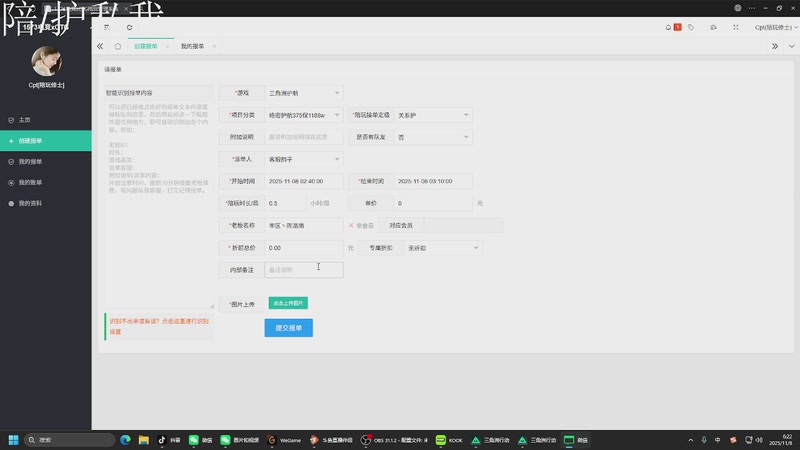Open the notification bell icon
Viewport: 800px width, 450px height.
point(668,28)
